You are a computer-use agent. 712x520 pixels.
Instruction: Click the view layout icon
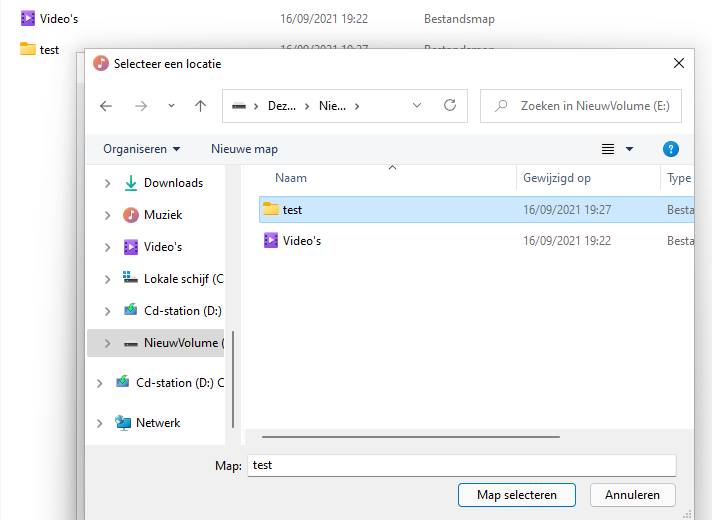[x=607, y=149]
